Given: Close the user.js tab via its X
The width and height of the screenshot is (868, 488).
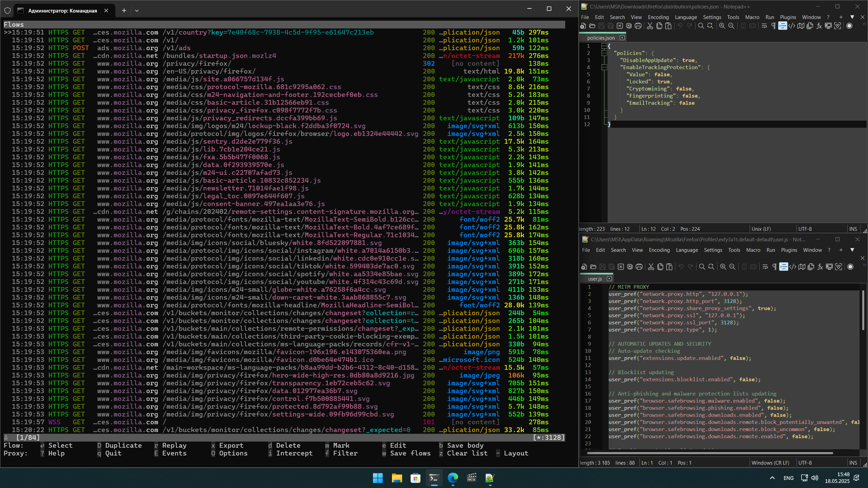Looking at the screenshot, I should [609, 279].
